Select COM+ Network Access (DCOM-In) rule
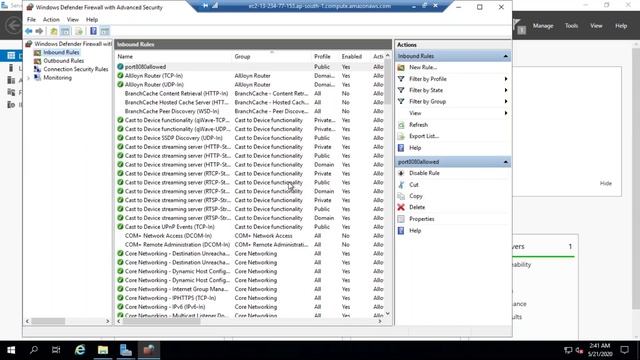Screen dimensions: 640x360 coord(168,236)
